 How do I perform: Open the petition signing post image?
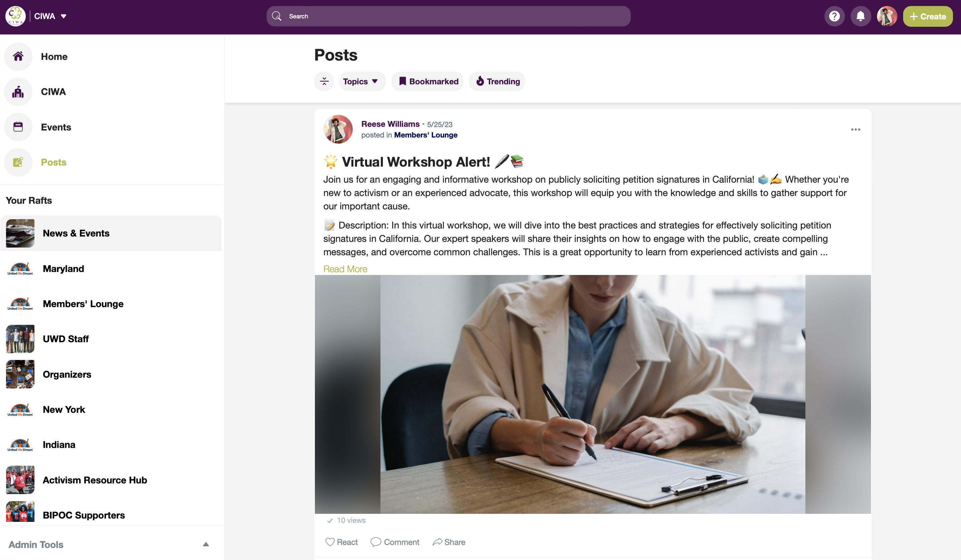pyautogui.click(x=593, y=394)
